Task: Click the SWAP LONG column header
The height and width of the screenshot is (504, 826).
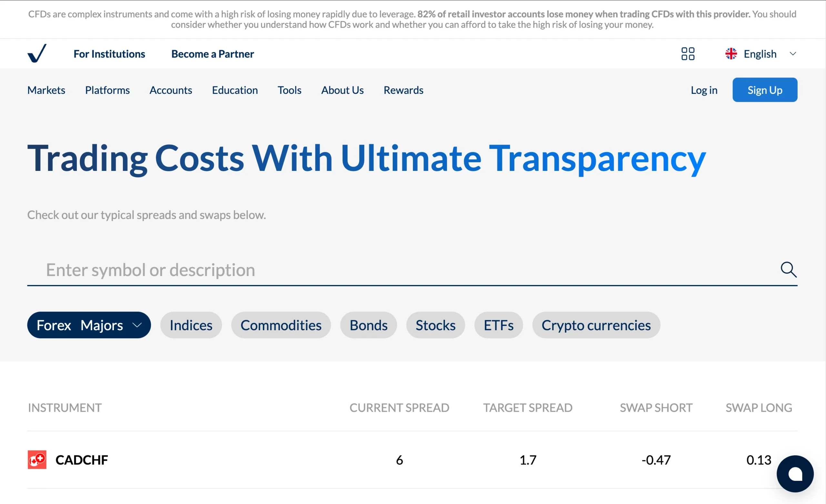Action: (759, 408)
